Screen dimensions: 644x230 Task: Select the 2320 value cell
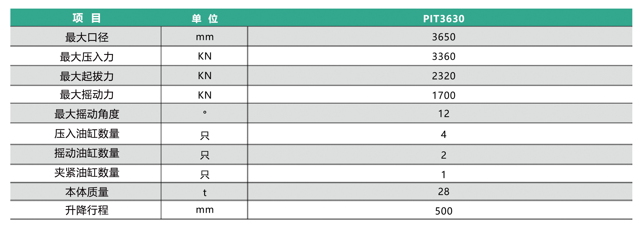pyautogui.click(x=444, y=76)
